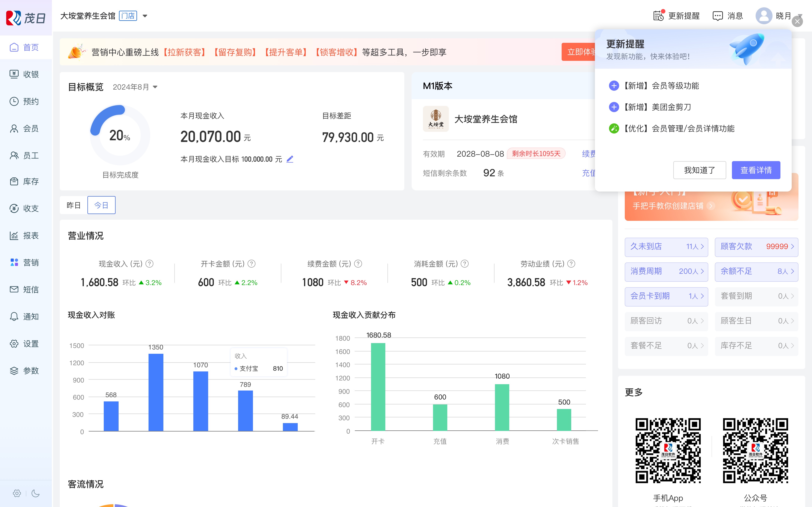The height and width of the screenshot is (507, 812).
Task: Toggle dark mode with the moon icon
Action: (x=35, y=493)
